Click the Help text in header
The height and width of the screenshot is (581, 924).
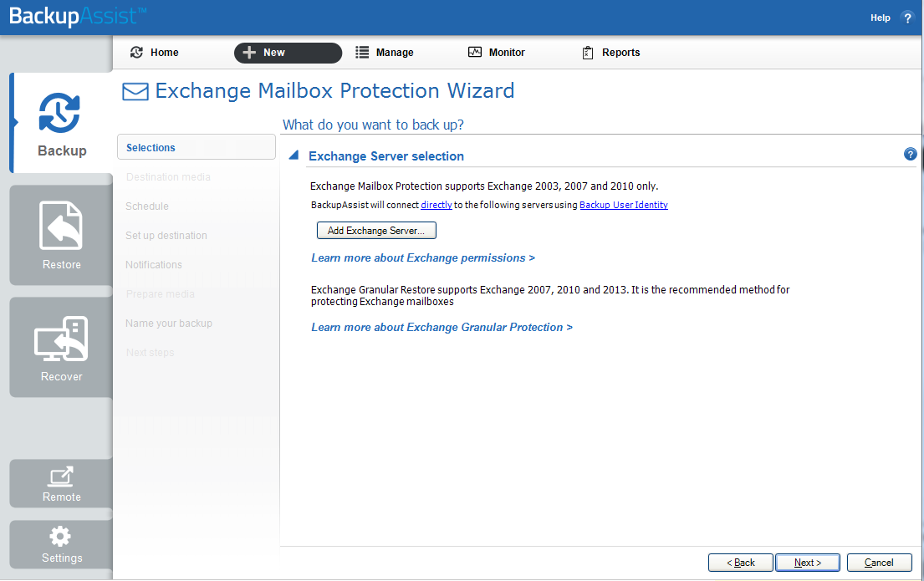click(x=881, y=18)
